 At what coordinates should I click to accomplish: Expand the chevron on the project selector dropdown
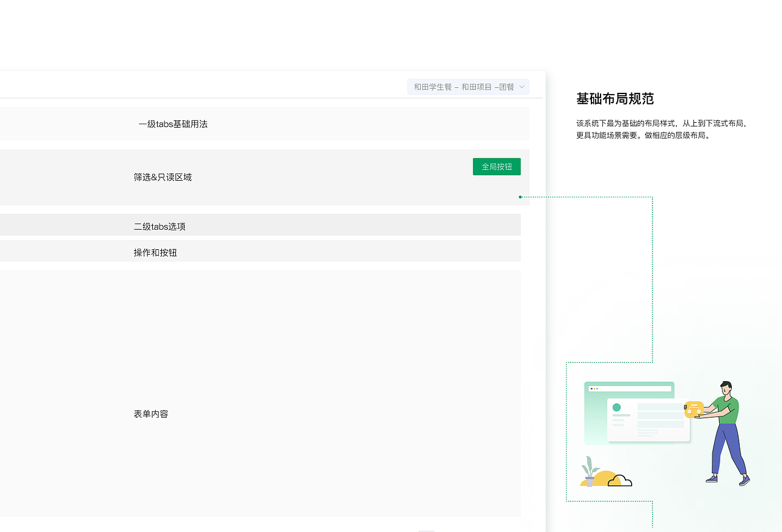pos(522,87)
